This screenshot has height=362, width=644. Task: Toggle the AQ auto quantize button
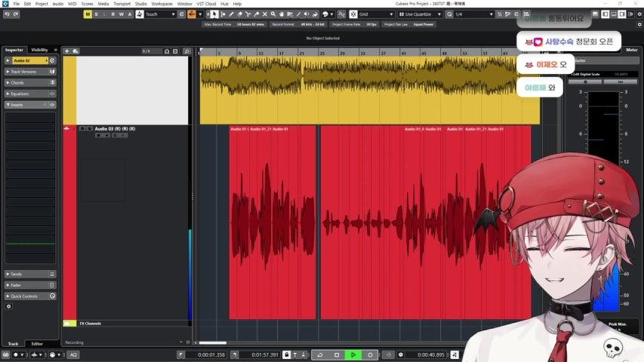coord(73,354)
